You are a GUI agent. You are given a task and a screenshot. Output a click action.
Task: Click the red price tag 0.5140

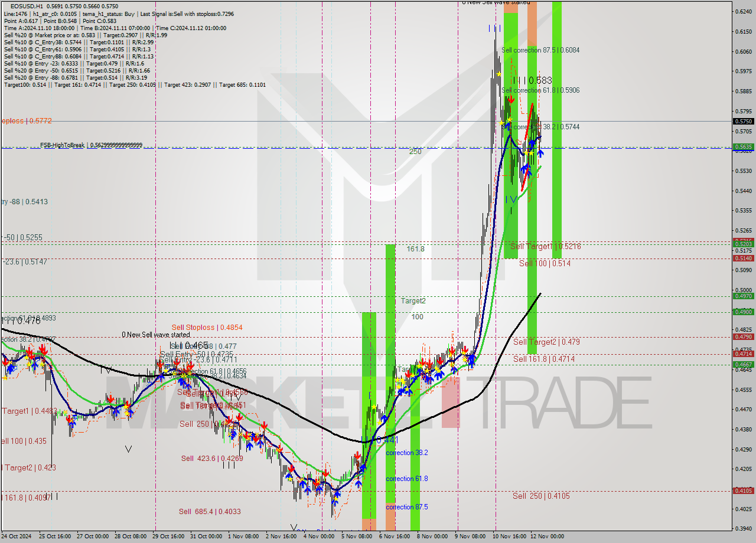coord(742,258)
